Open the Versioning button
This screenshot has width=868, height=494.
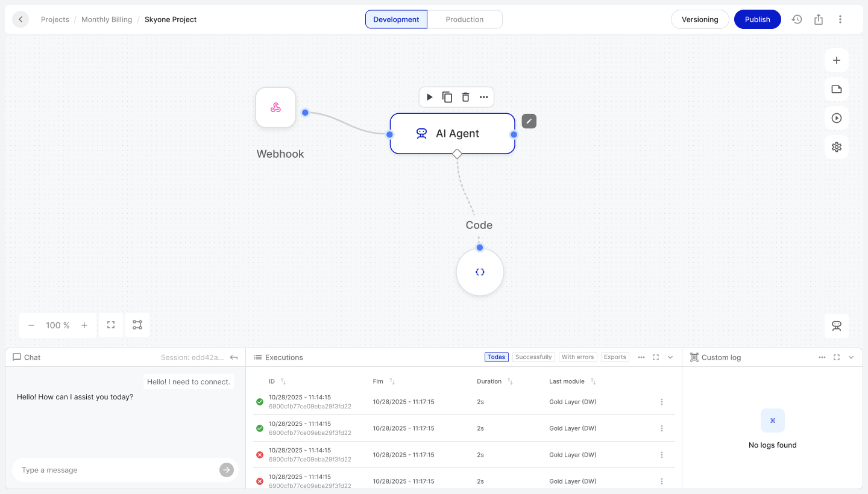pos(700,19)
